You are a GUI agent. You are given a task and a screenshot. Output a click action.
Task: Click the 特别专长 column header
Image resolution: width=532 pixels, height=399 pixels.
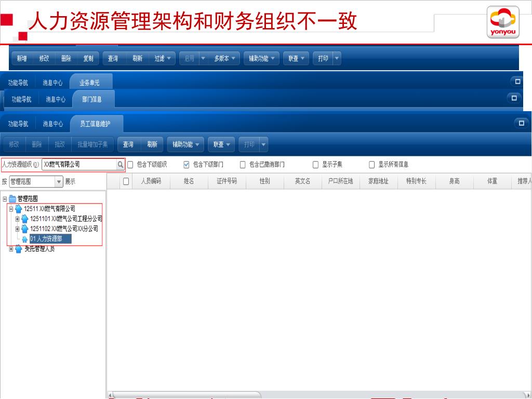[x=416, y=181]
